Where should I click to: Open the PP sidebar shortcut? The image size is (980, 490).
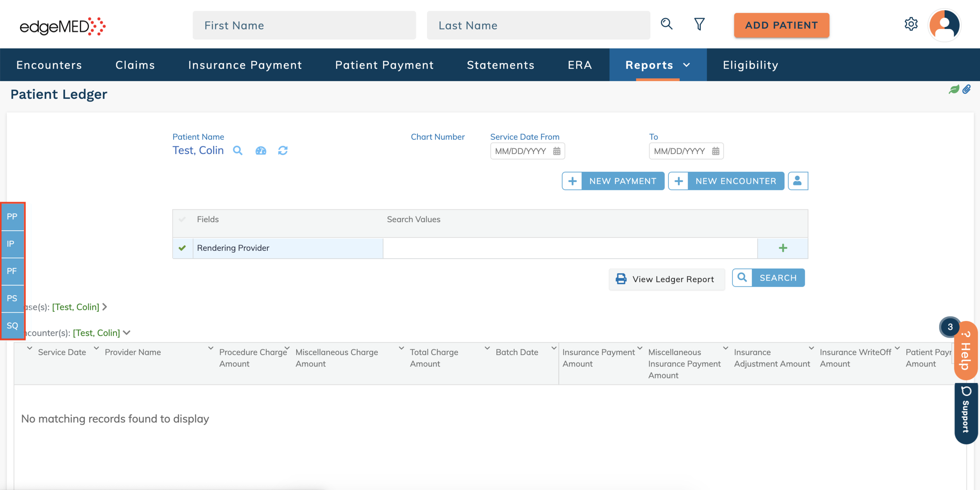tap(12, 217)
